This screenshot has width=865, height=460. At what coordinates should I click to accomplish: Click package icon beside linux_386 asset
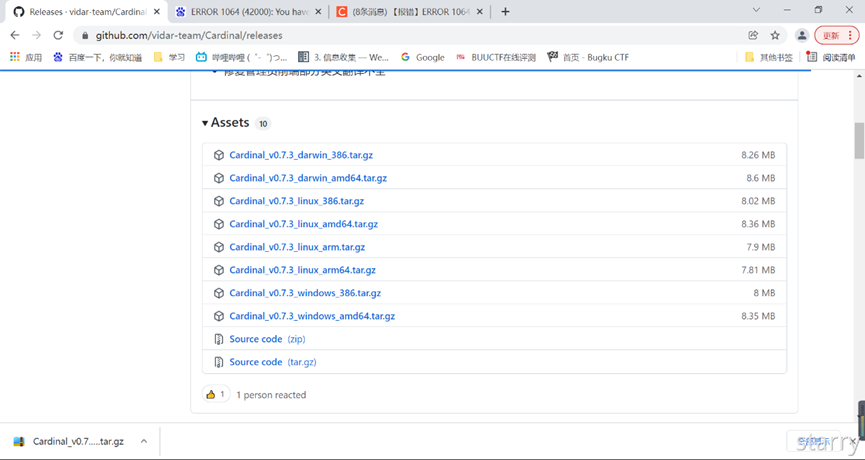(x=219, y=201)
